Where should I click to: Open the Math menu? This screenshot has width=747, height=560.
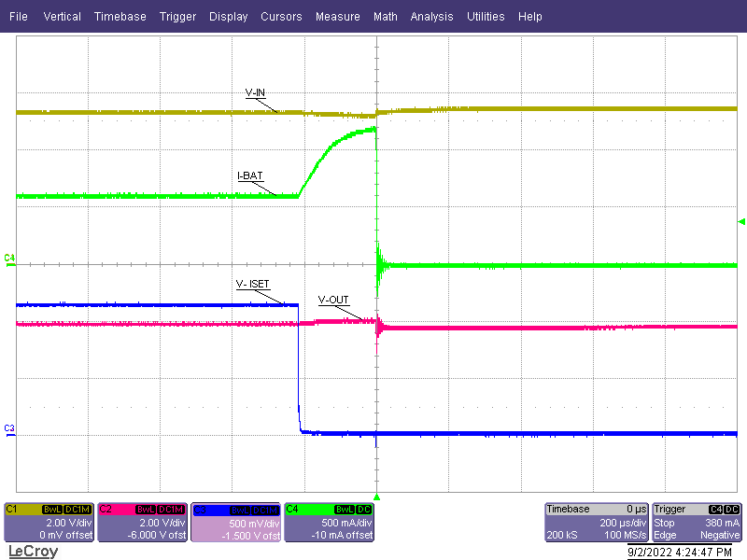[385, 16]
